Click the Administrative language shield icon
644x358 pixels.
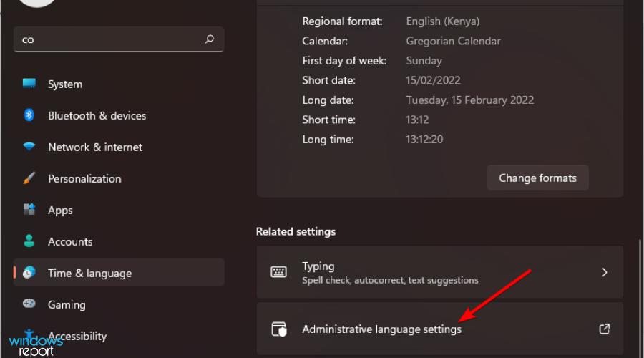click(279, 329)
